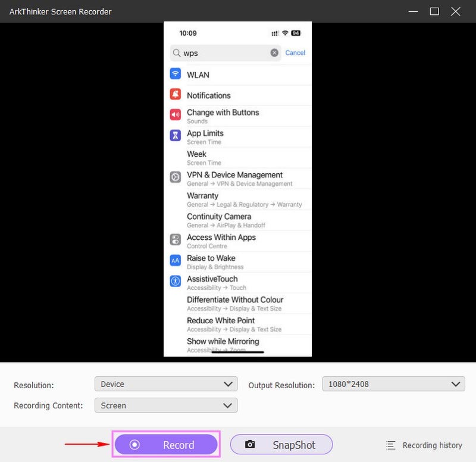Tap the phone battery indicator showing 94
476x462 pixels.
click(296, 33)
